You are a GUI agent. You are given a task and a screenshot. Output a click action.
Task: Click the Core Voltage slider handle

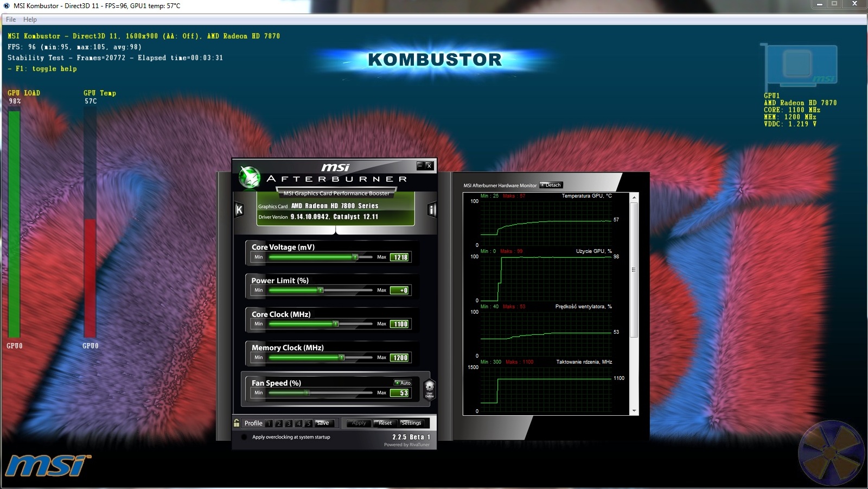[x=355, y=257]
